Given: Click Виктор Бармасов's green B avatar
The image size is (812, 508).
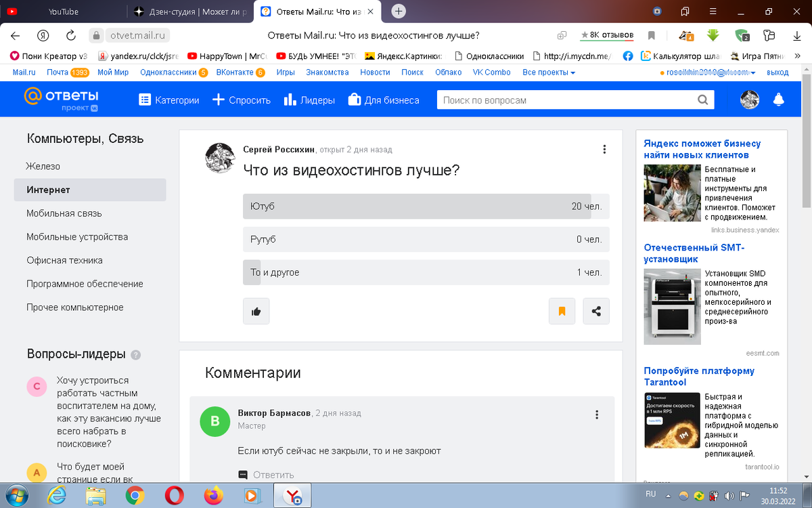Looking at the screenshot, I should (x=215, y=421).
